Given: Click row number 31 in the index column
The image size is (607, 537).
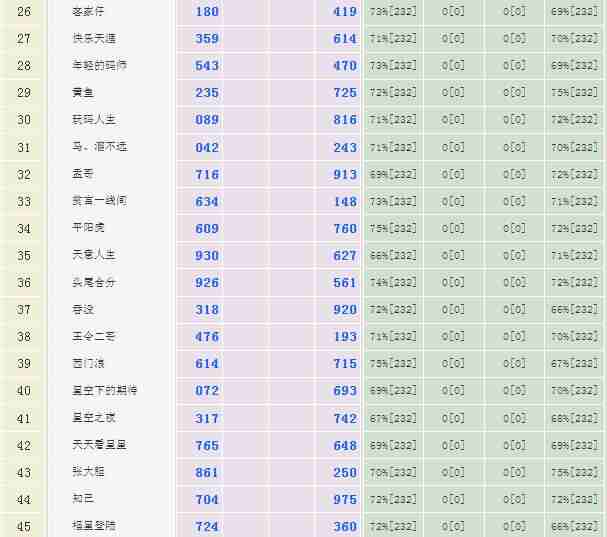Looking at the screenshot, I should (x=24, y=147).
